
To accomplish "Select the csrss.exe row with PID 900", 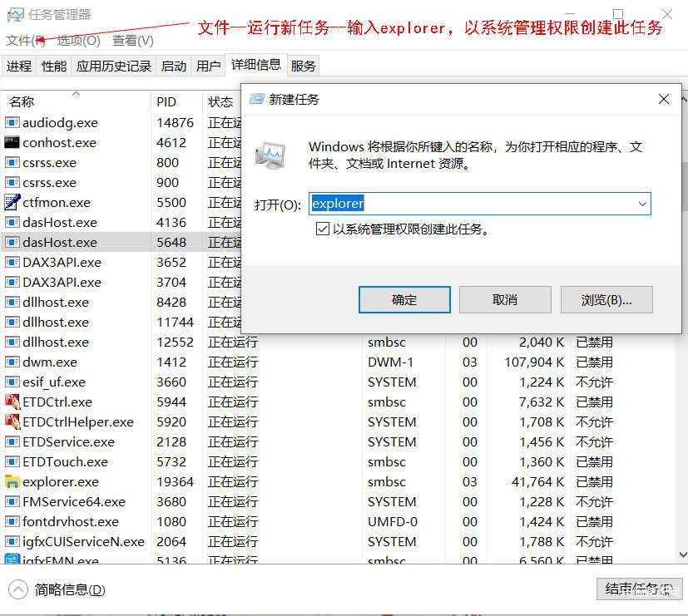I will click(x=121, y=182).
